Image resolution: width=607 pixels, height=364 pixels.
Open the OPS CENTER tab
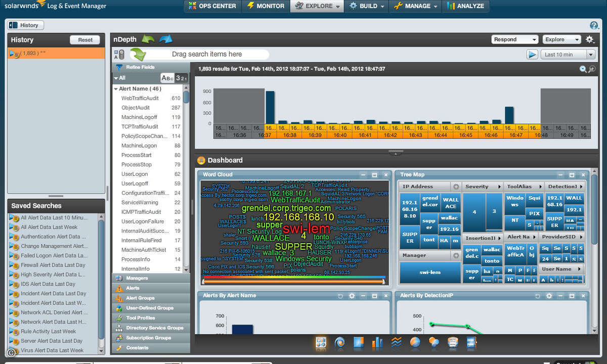click(x=212, y=6)
